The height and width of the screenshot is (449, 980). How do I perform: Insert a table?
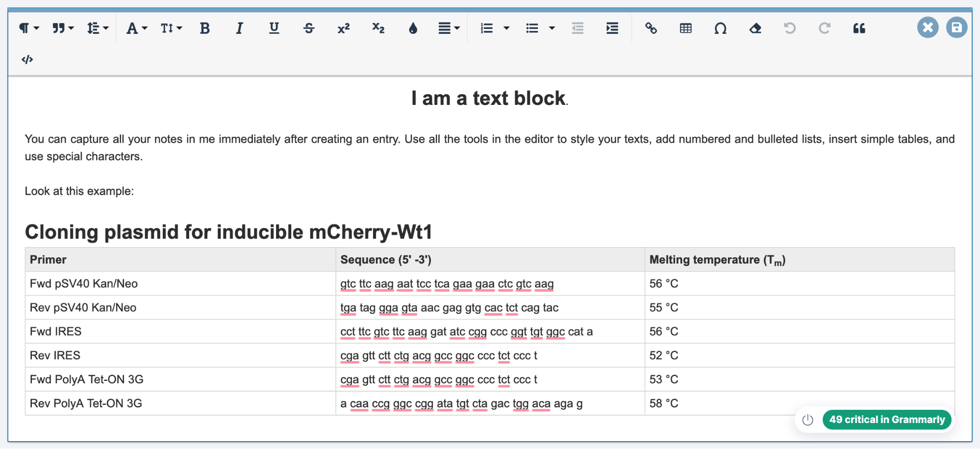686,28
